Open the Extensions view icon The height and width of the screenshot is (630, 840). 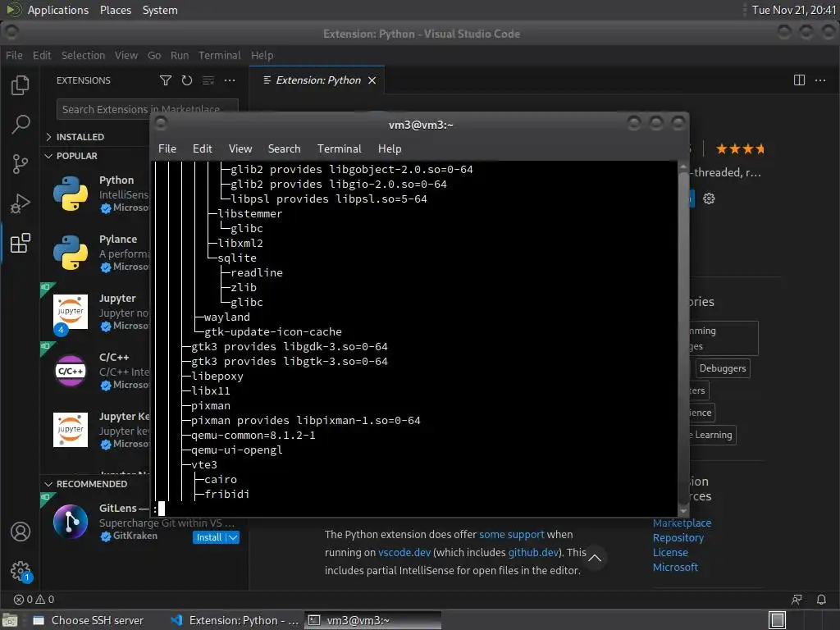coord(21,243)
